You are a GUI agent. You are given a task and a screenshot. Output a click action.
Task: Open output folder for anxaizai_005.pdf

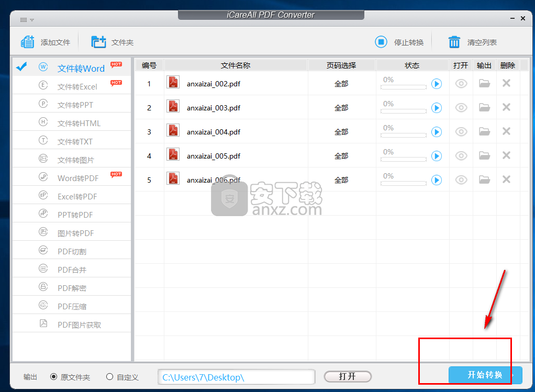pos(484,155)
